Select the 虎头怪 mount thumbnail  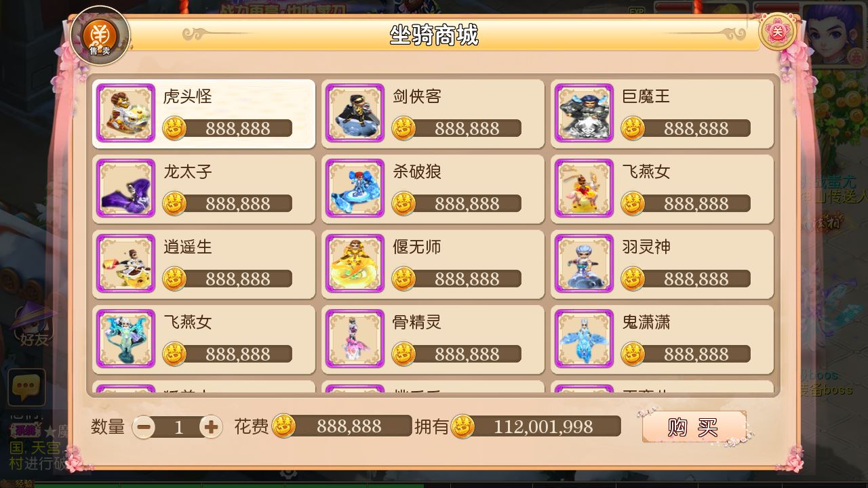pos(126,113)
